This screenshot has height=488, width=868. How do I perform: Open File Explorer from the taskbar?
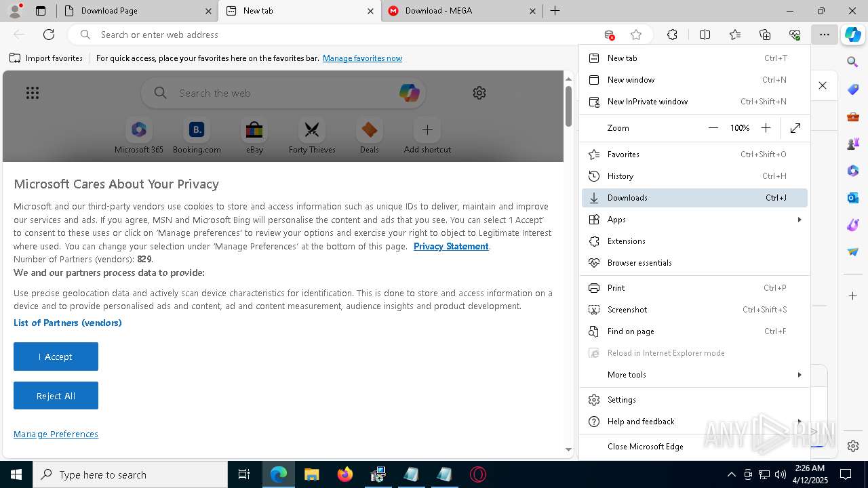(x=312, y=474)
